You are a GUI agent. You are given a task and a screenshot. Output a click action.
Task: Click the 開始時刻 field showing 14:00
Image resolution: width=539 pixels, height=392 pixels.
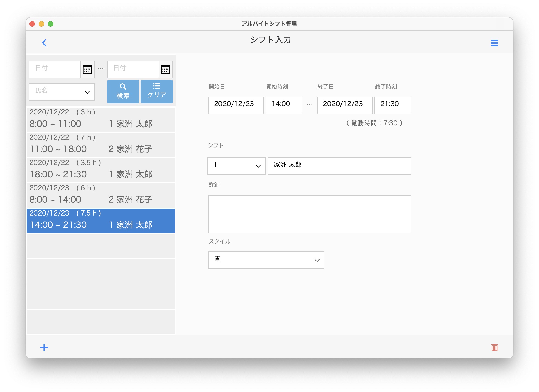[284, 105]
